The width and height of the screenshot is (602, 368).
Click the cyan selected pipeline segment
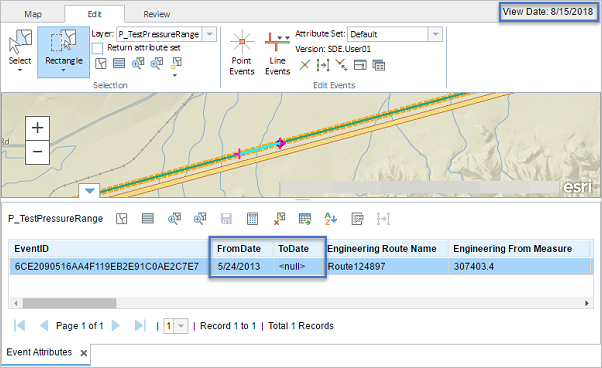click(x=259, y=149)
